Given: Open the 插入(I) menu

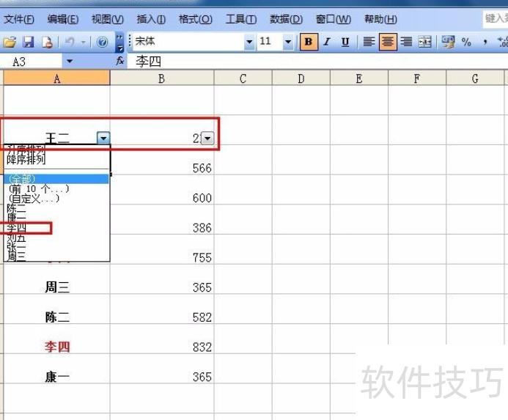Looking at the screenshot, I should click(x=151, y=20).
